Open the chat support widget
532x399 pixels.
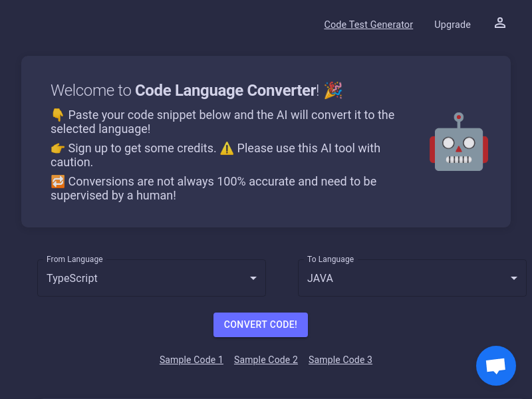pyautogui.click(x=496, y=366)
